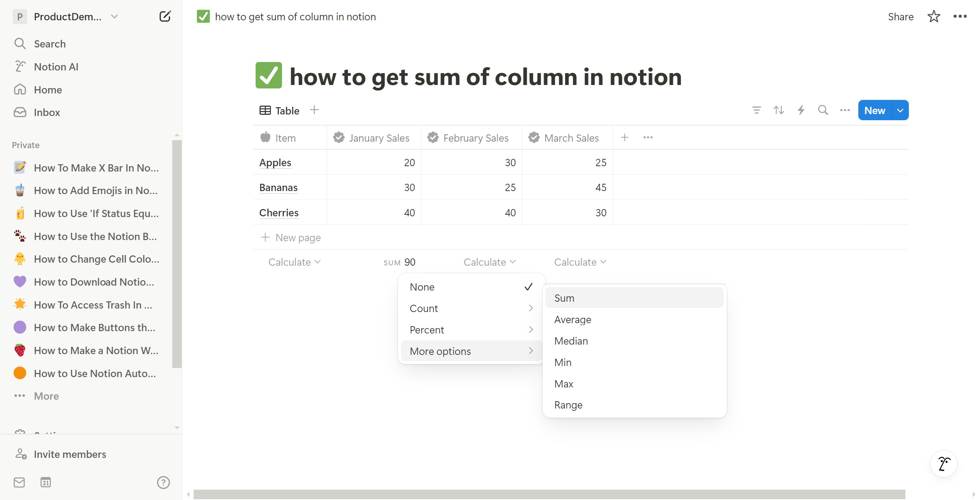
Task: Open the page options three-dot menu
Action: pos(960,16)
